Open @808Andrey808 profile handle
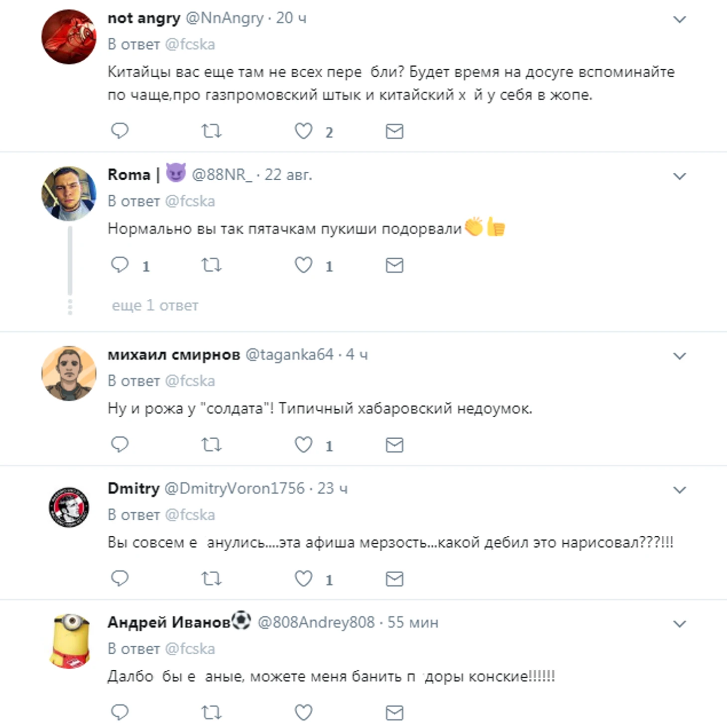The image size is (727, 728). [316, 622]
